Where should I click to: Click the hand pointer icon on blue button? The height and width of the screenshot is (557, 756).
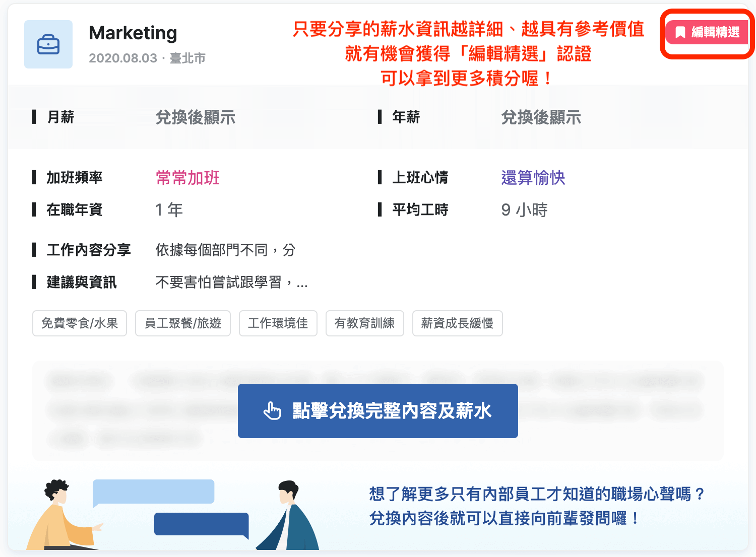click(x=272, y=411)
